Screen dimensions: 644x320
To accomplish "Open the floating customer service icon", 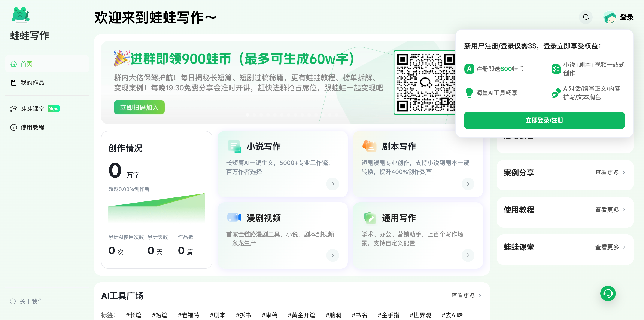I will (608, 293).
